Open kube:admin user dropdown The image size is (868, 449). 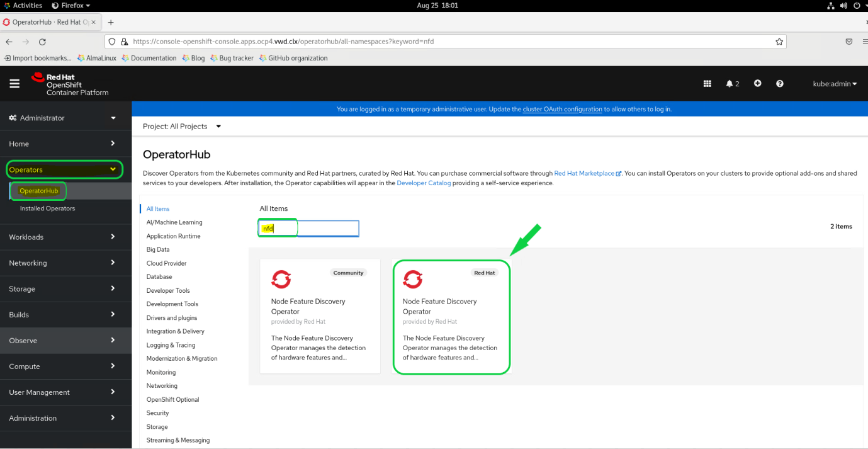[x=835, y=84]
